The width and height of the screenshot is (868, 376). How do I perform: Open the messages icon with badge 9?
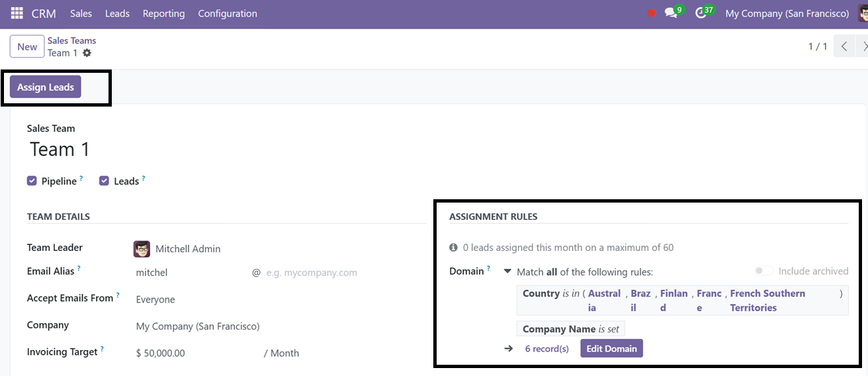pos(671,13)
